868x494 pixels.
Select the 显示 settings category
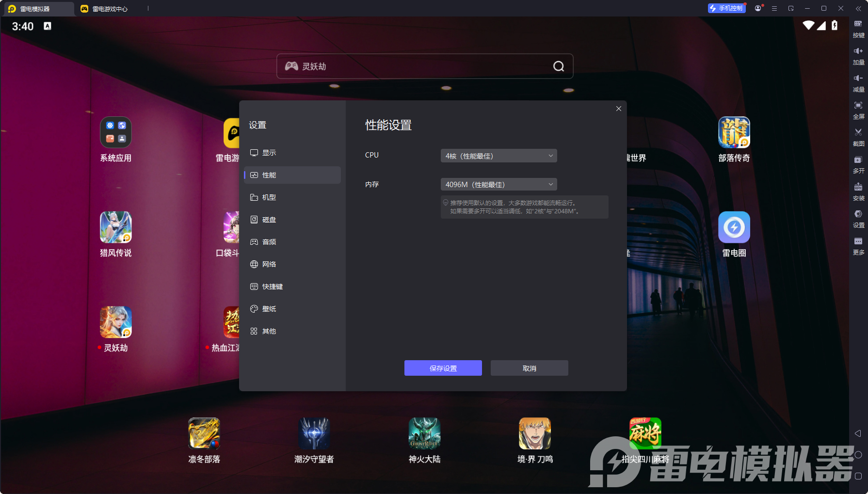[292, 153]
